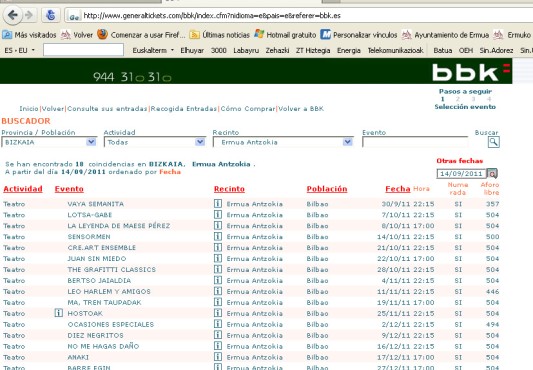
Task: Sort by the Evento column header
Action: pos(69,189)
